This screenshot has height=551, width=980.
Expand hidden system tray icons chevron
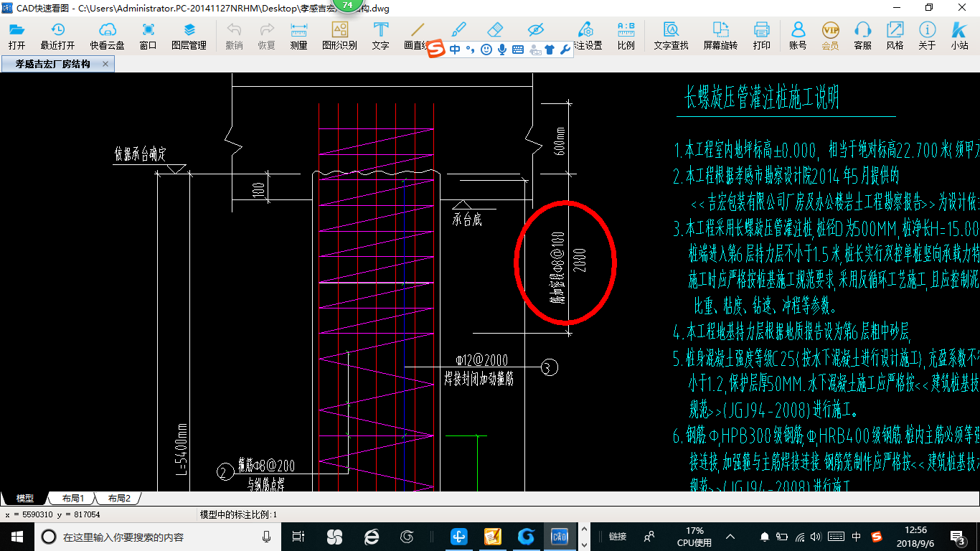tap(730, 537)
